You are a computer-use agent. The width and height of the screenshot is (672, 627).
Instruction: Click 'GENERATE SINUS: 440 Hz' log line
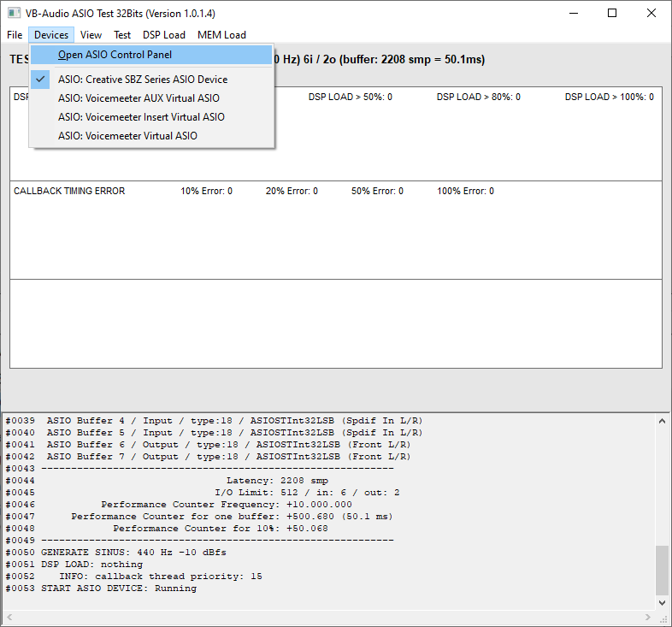pos(133,553)
